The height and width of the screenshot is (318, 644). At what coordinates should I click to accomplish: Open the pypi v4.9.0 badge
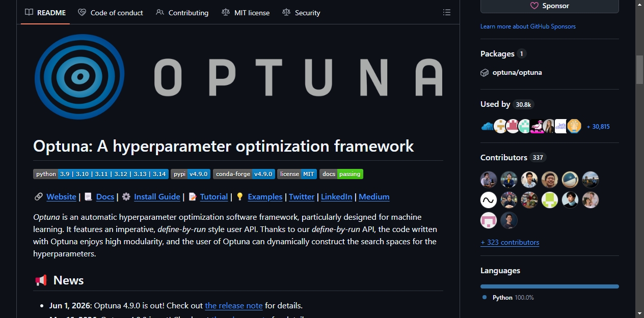pos(191,174)
